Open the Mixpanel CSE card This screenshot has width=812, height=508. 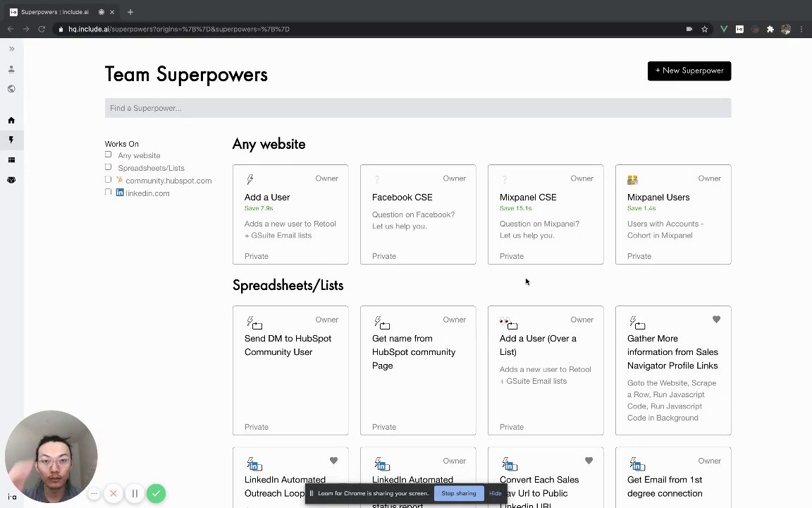point(546,214)
